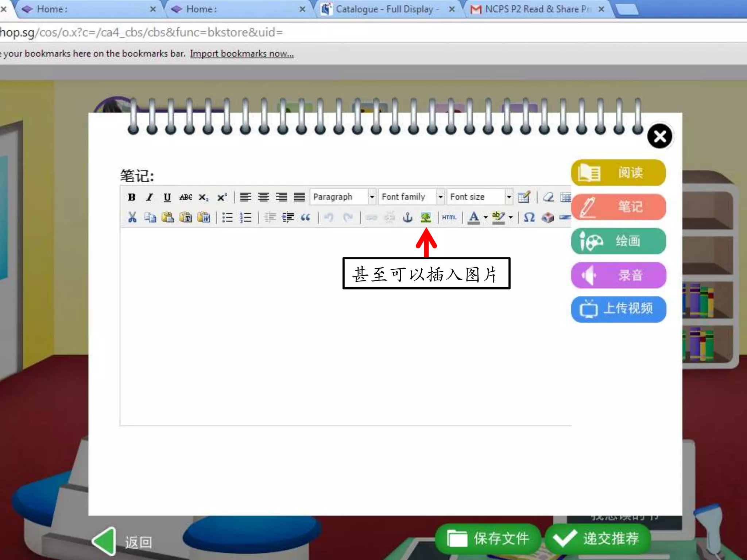
Task: Click the eraser remove formatting icon
Action: (548, 197)
